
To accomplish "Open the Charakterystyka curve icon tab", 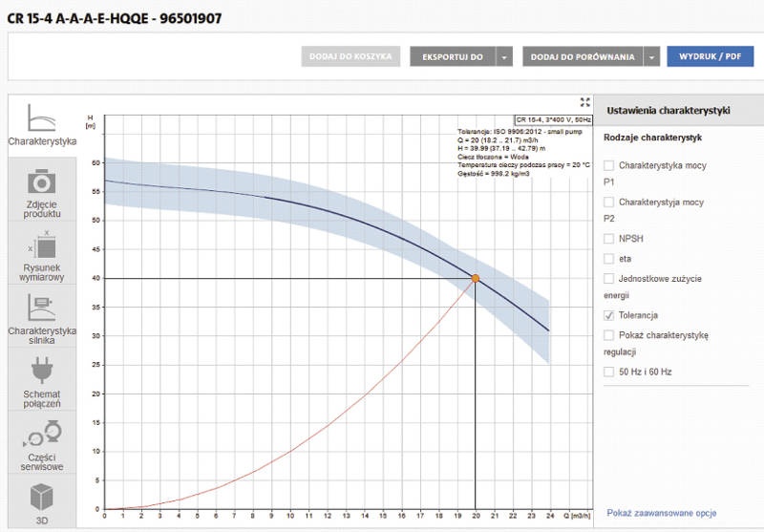I will coord(42,117).
